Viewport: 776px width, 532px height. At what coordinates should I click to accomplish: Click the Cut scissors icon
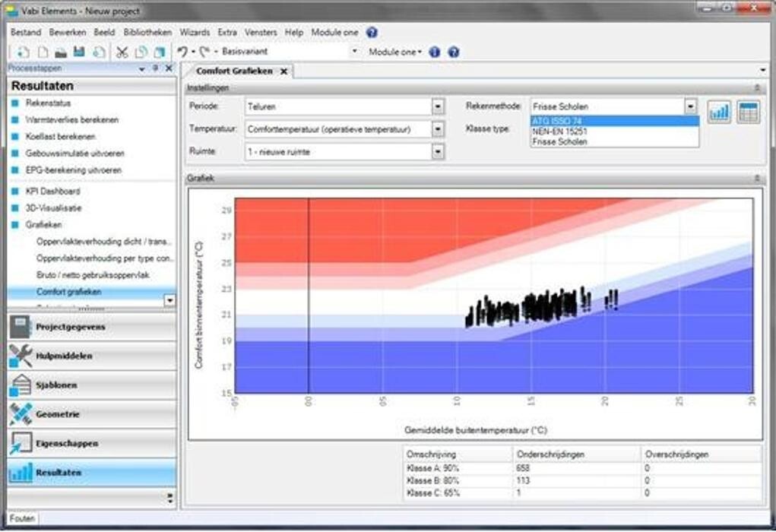122,52
